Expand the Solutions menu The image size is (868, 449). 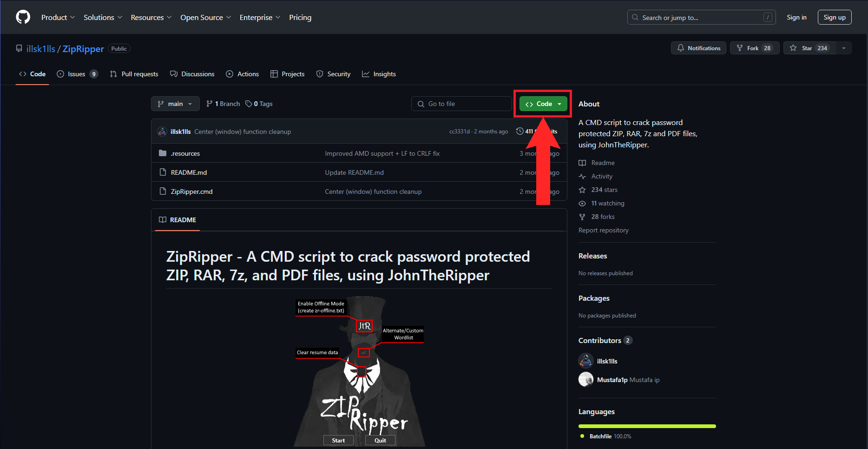(103, 17)
